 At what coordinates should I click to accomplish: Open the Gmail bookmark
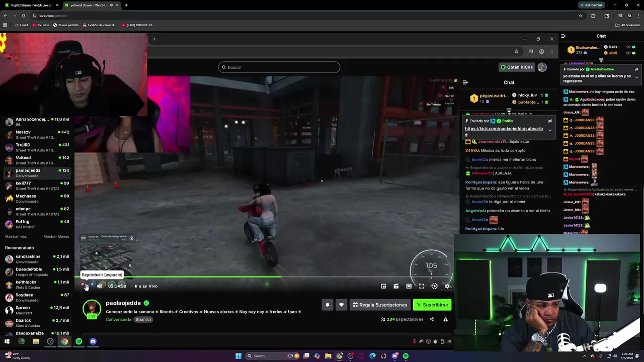click(x=21, y=25)
